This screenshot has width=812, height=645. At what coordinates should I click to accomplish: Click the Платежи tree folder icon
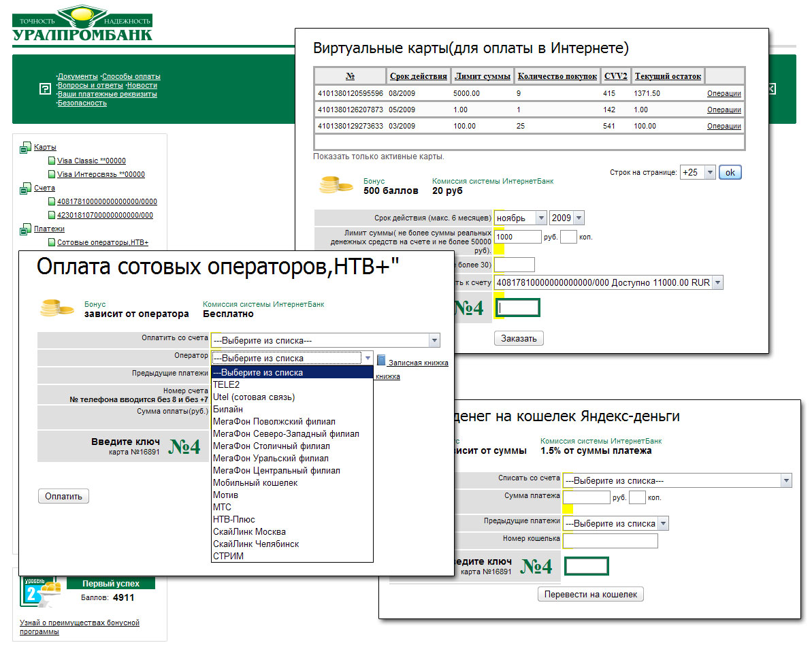pos(25,229)
